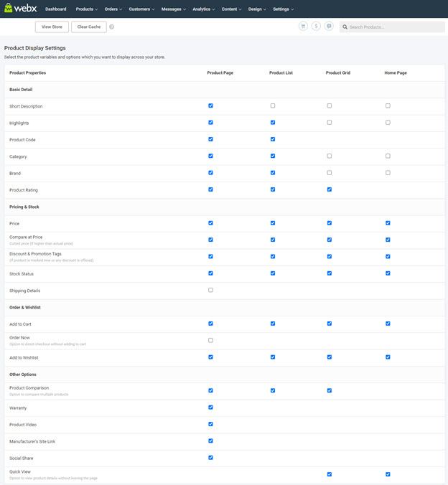Click the View Store button
The image size is (448, 485).
(52, 27)
